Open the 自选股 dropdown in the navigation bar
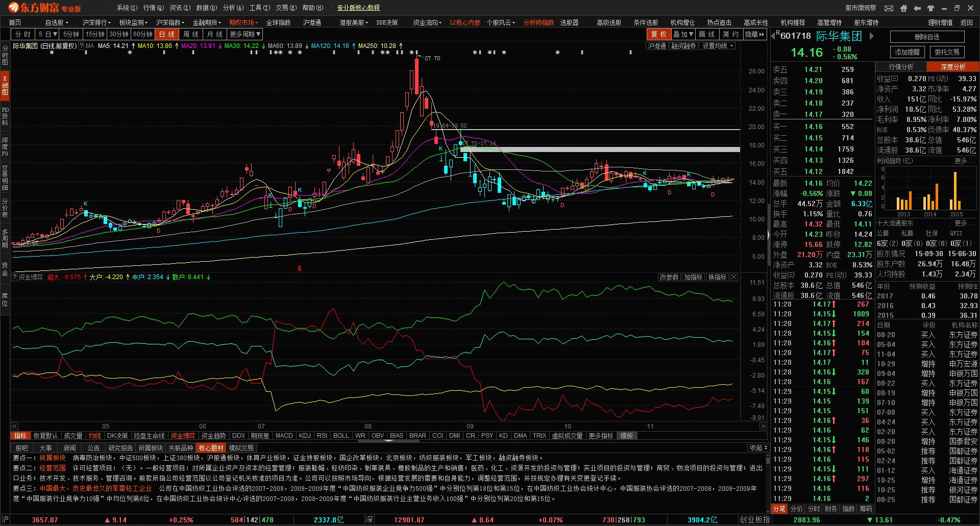 click(x=57, y=22)
